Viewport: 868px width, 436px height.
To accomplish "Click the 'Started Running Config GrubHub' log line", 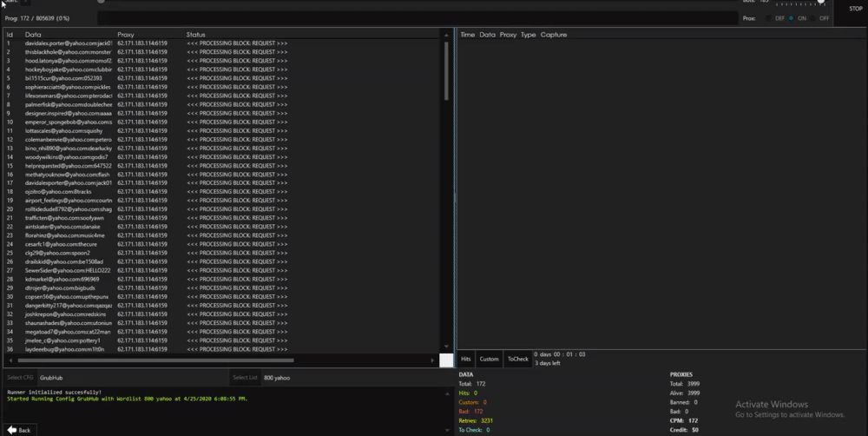I will pos(128,399).
